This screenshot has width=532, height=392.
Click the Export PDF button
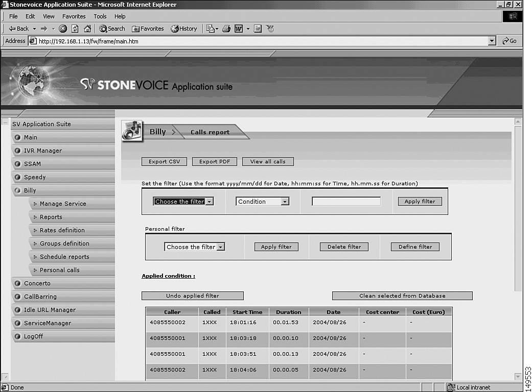215,162
